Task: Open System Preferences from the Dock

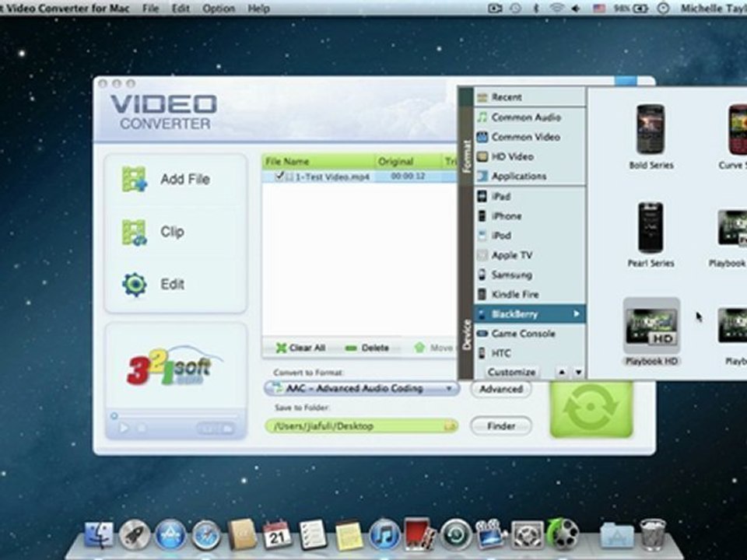Action: point(527,535)
